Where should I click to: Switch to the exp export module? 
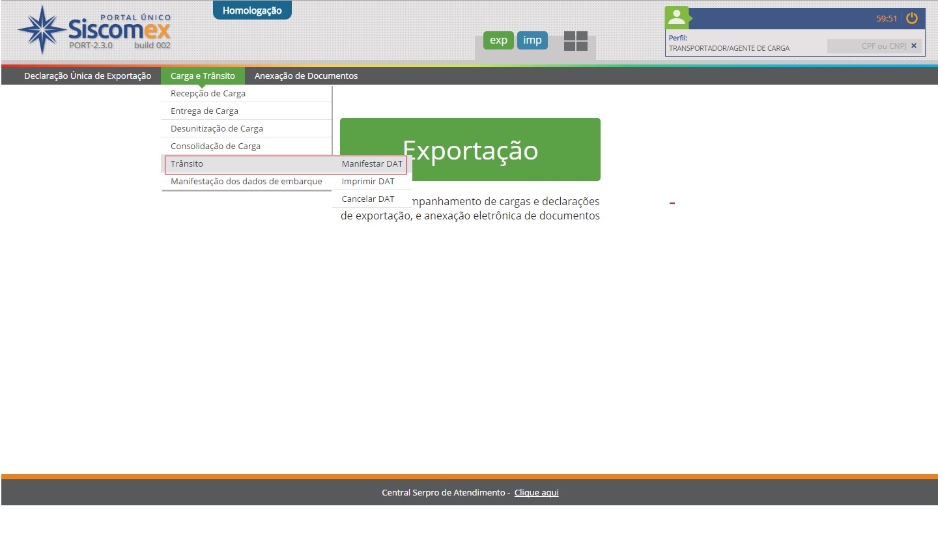pyautogui.click(x=498, y=40)
